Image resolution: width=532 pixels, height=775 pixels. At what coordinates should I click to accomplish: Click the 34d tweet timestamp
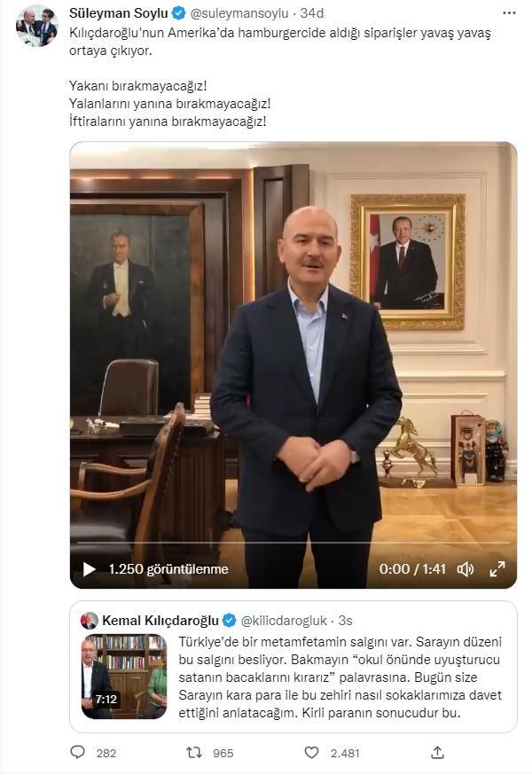312,13
